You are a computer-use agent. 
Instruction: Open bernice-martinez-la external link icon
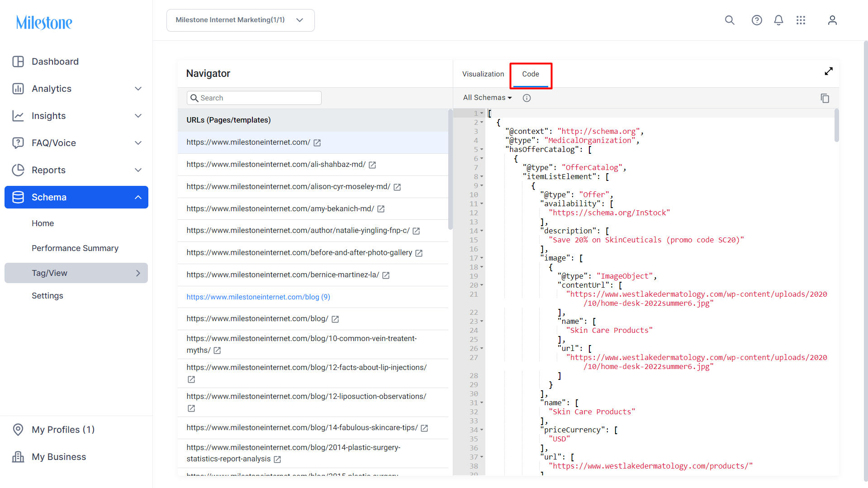(386, 275)
